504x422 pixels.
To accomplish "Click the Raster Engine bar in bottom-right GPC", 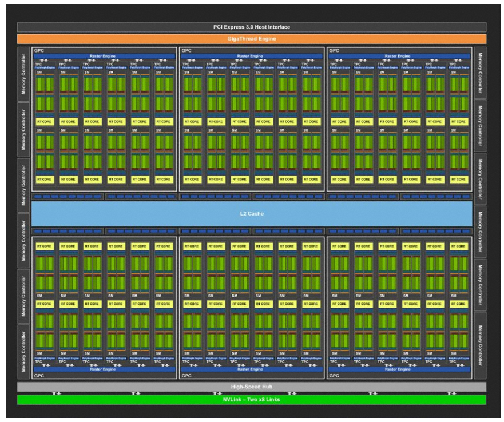I will coord(399,369).
